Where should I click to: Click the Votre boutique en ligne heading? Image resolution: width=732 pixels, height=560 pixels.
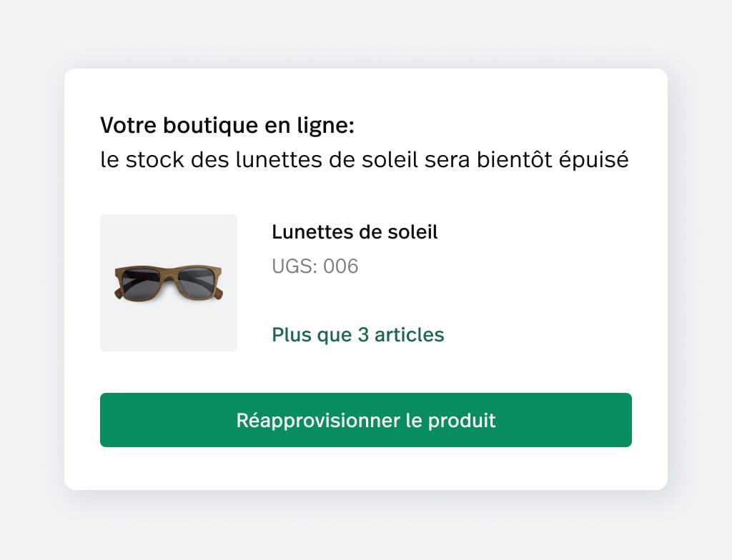[x=227, y=125]
